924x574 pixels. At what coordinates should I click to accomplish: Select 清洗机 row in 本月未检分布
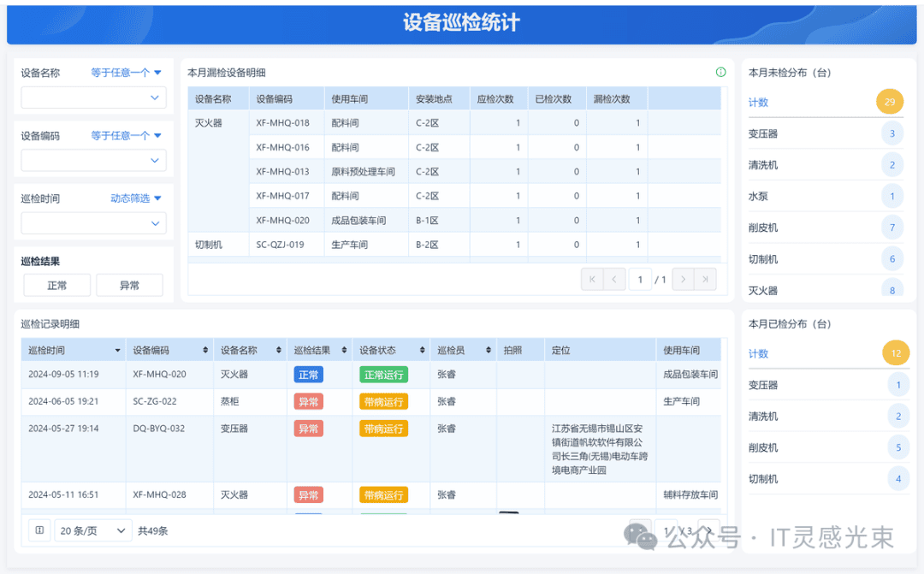(x=826, y=165)
